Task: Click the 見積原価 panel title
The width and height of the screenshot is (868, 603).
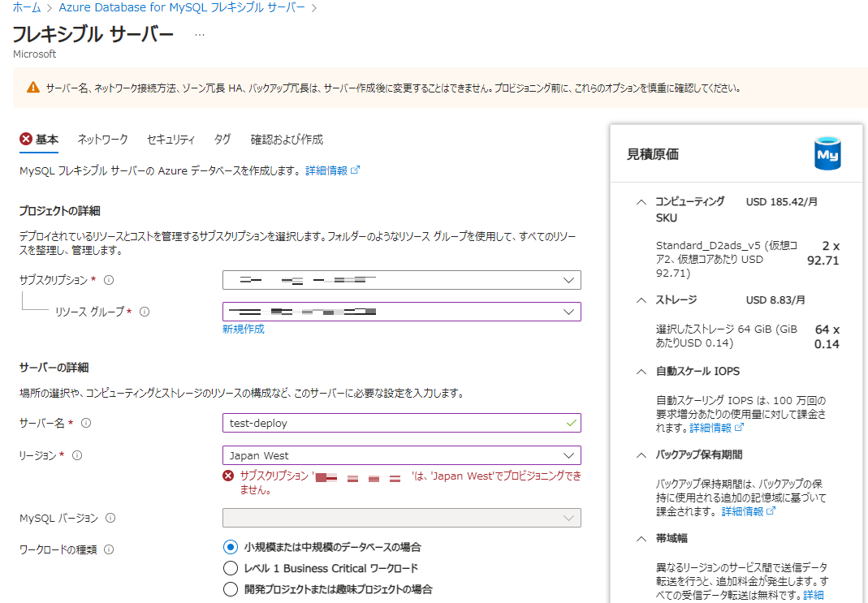Action: coord(653,154)
